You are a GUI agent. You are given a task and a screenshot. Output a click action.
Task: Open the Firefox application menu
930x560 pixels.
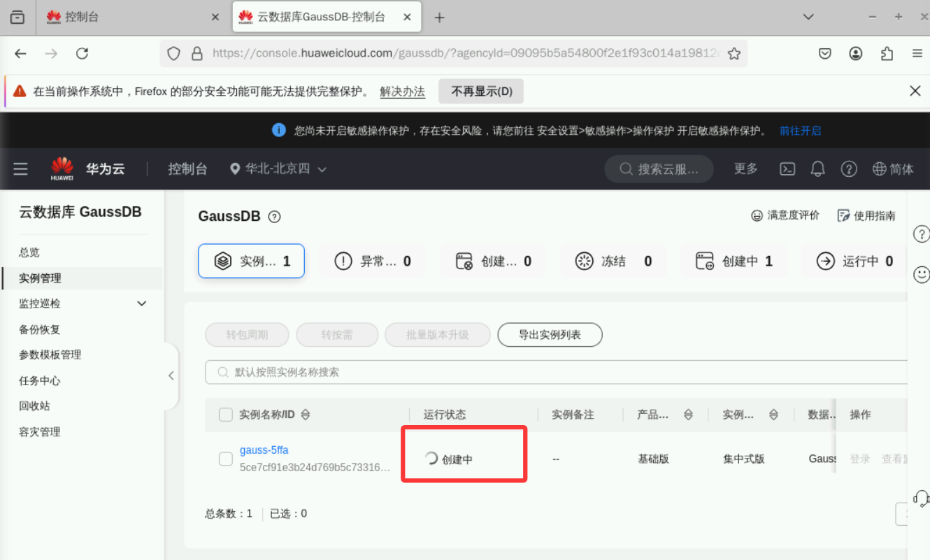coord(917,54)
